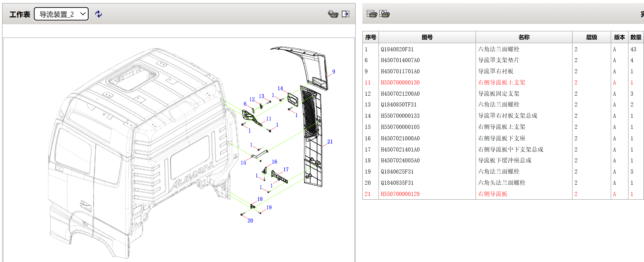Open the 导流装置_2 worksheet dropdown
Viewport: 644px width, 262px height.
coord(61,14)
